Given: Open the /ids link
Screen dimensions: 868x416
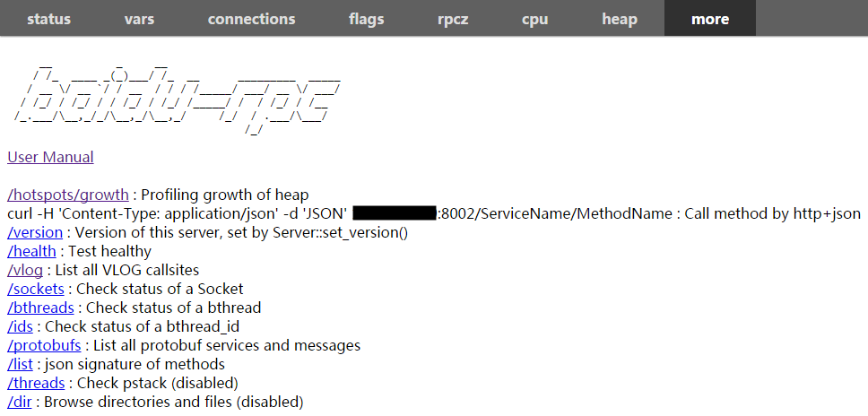Looking at the screenshot, I should click(20, 327).
